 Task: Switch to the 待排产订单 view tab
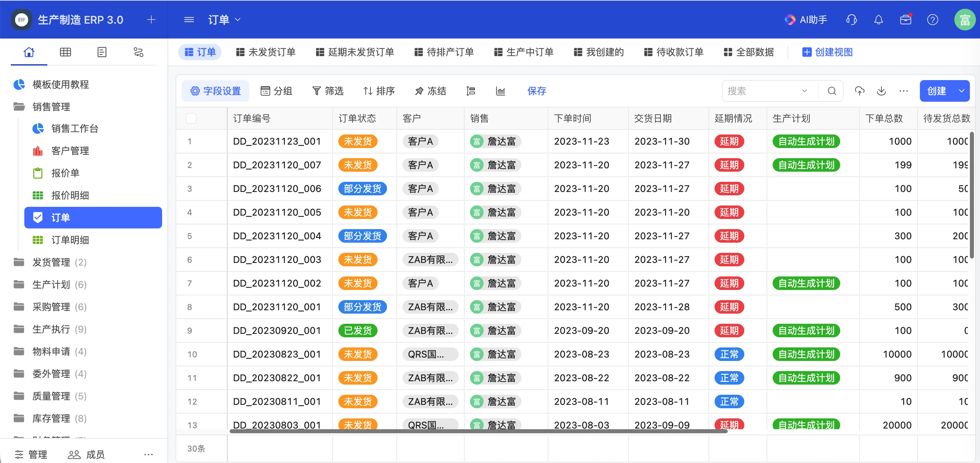pyautogui.click(x=444, y=52)
